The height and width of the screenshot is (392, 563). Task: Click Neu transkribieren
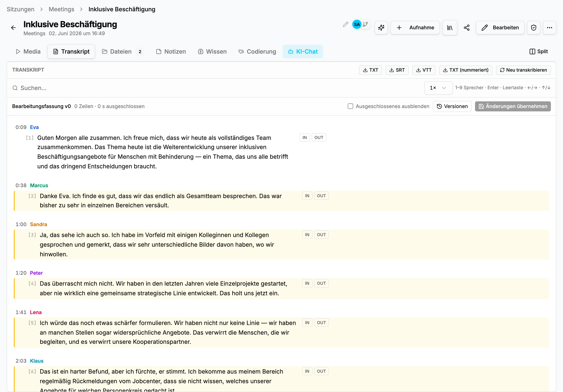pyautogui.click(x=523, y=70)
